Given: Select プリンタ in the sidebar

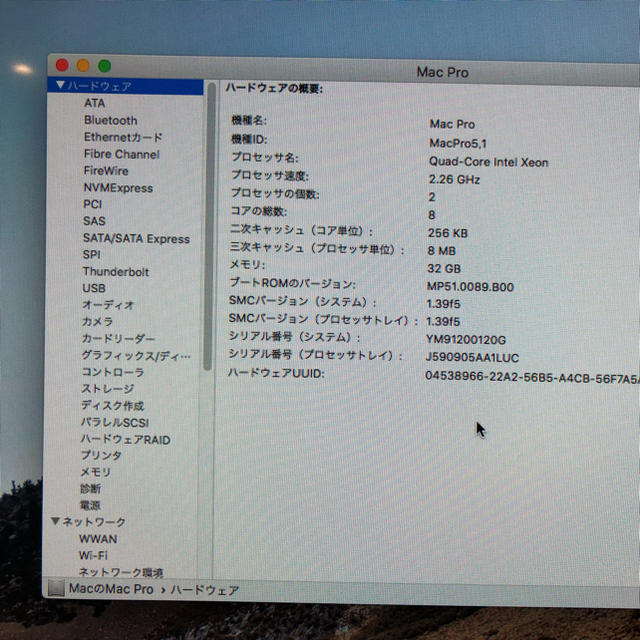Looking at the screenshot, I should pos(101,455).
